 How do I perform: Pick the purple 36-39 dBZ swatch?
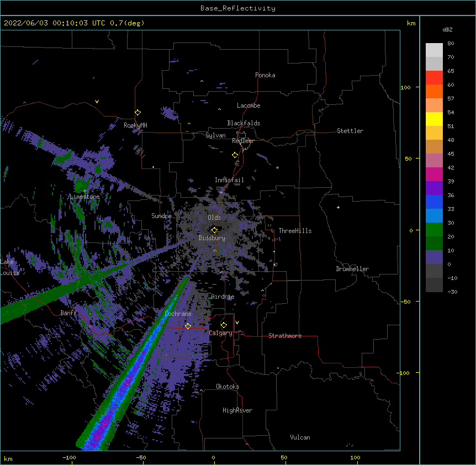click(x=434, y=188)
